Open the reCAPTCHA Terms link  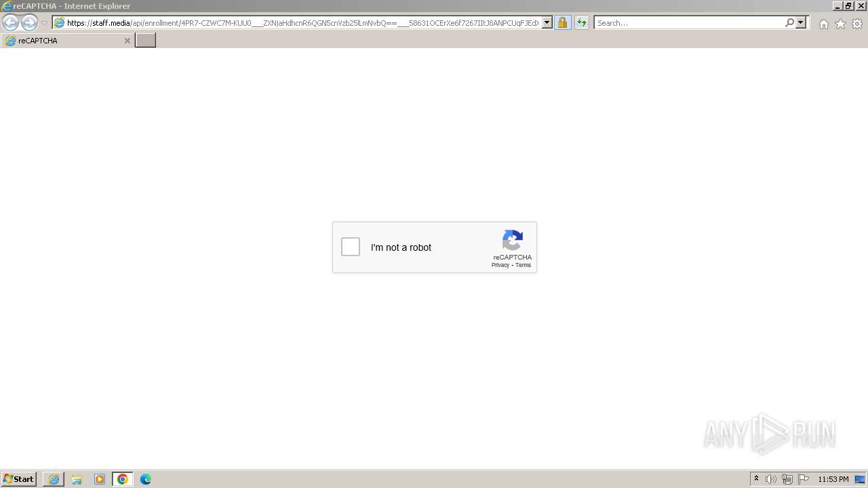tap(523, 265)
